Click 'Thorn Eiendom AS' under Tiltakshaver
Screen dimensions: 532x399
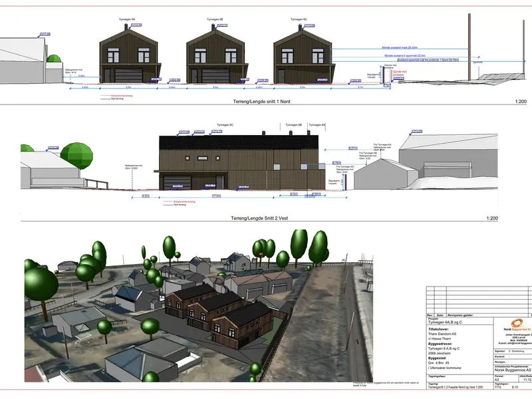442,334
